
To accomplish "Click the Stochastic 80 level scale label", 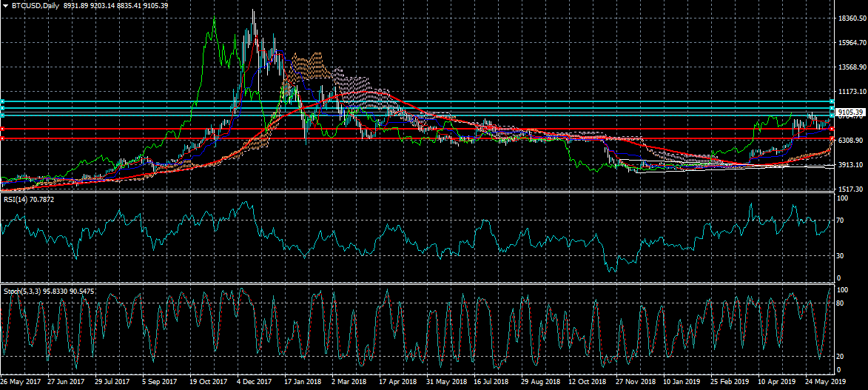I will [x=841, y=304].
